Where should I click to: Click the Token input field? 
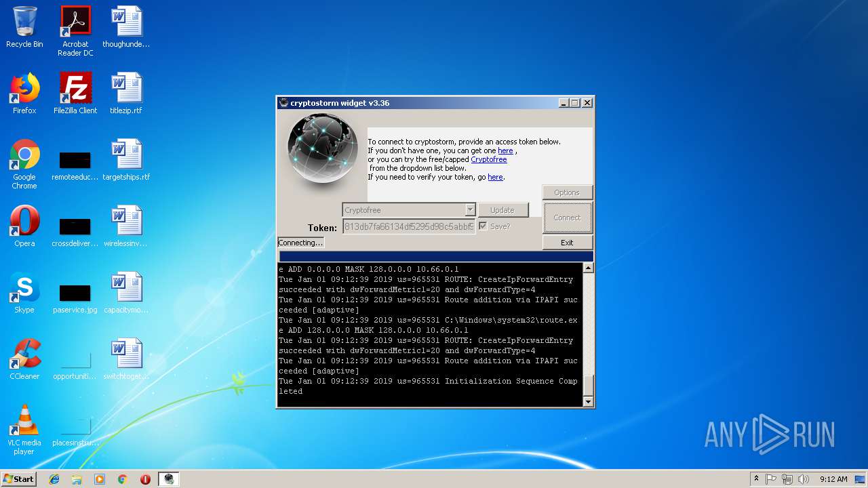point(409,226)
